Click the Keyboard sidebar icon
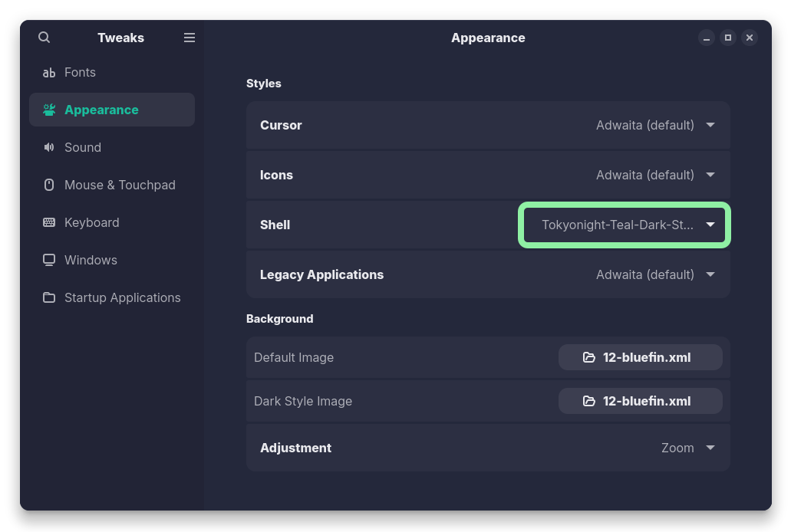Image resolution: width=791 pixels, height=532 pixels. (49, 222)
